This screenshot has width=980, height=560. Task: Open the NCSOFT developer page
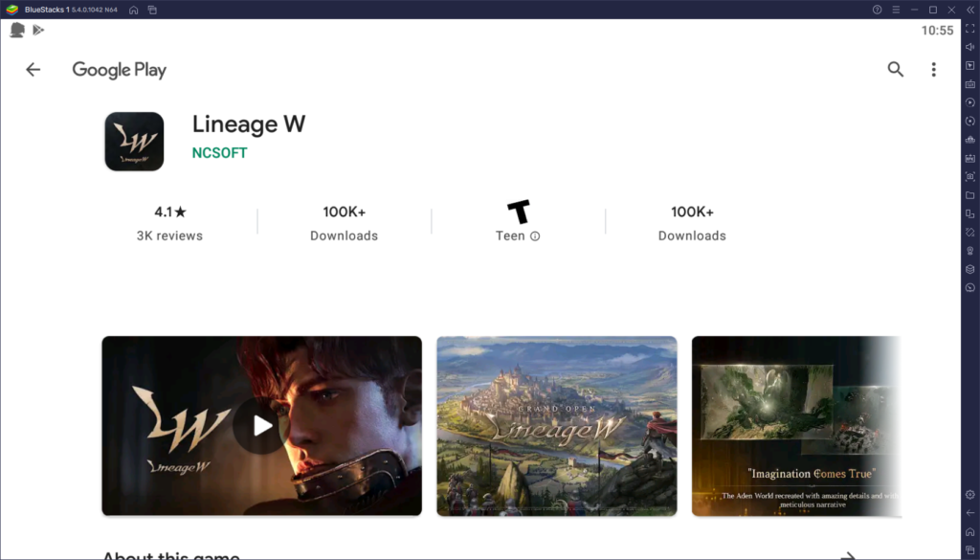(219, 153)
